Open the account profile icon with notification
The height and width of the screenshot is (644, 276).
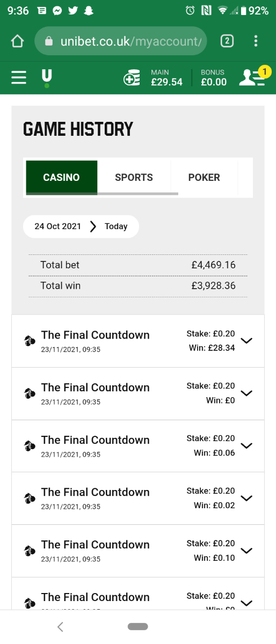pyautogui.click(x=253, y=77)
